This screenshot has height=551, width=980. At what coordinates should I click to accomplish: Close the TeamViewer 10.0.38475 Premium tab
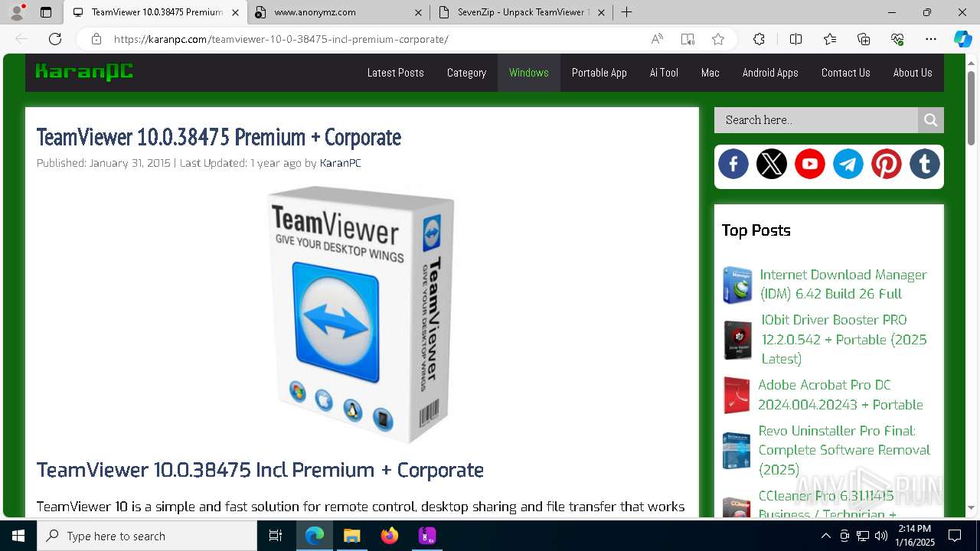pos(235,12)
